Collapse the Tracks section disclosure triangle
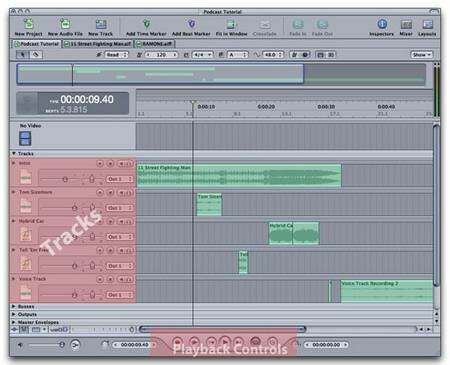The width and height of the screenshot is (450, 365). coord(14,153)
